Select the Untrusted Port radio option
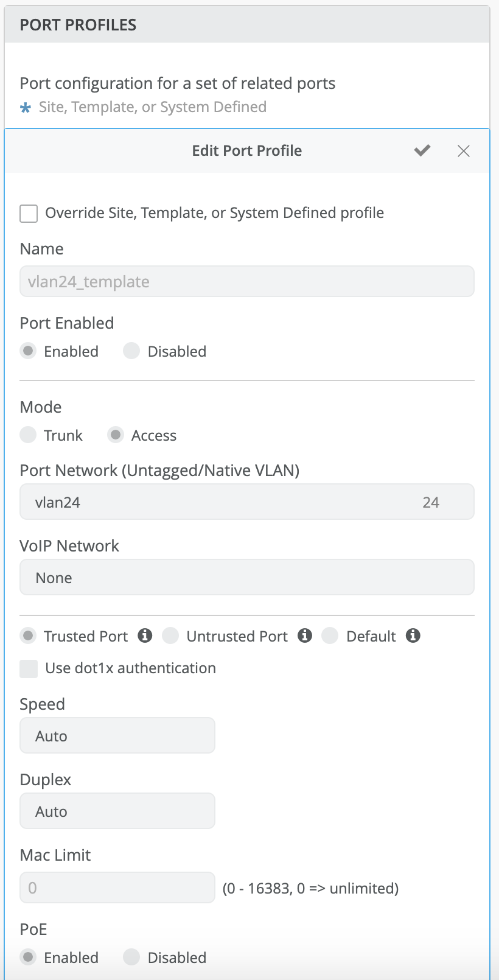 coord(170,636)
